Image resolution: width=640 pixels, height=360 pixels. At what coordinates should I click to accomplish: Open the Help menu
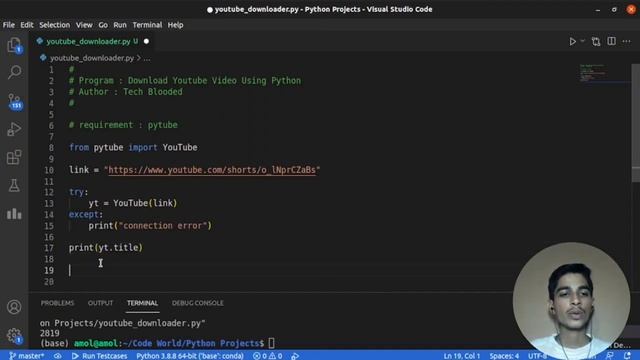click(175, 25)
